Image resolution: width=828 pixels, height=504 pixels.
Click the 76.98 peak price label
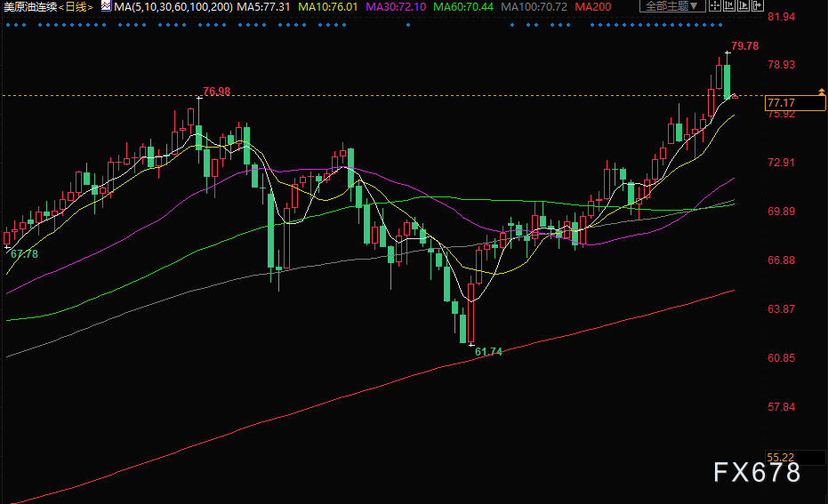216,91
